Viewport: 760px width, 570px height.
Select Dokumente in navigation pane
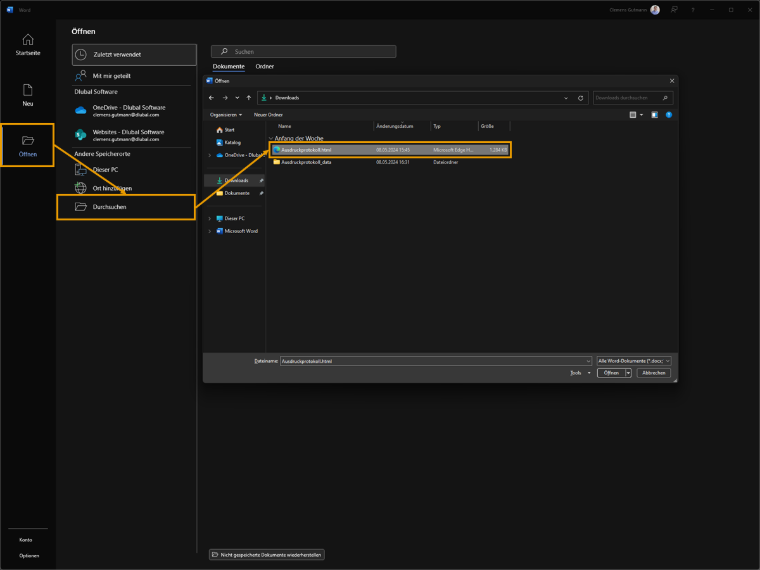(x=235, y=193)
